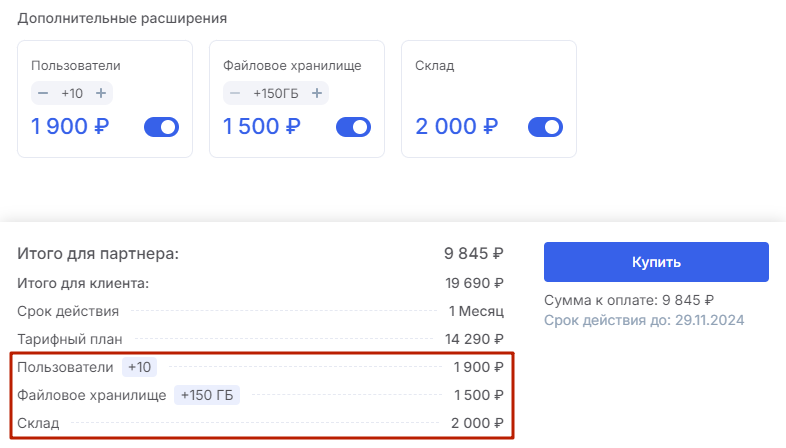Click the Склад card title

(x=434, y=65)
